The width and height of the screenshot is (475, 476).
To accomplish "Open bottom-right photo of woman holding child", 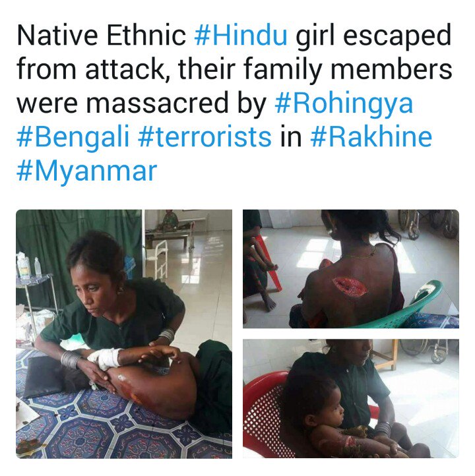I will (351, 399).
